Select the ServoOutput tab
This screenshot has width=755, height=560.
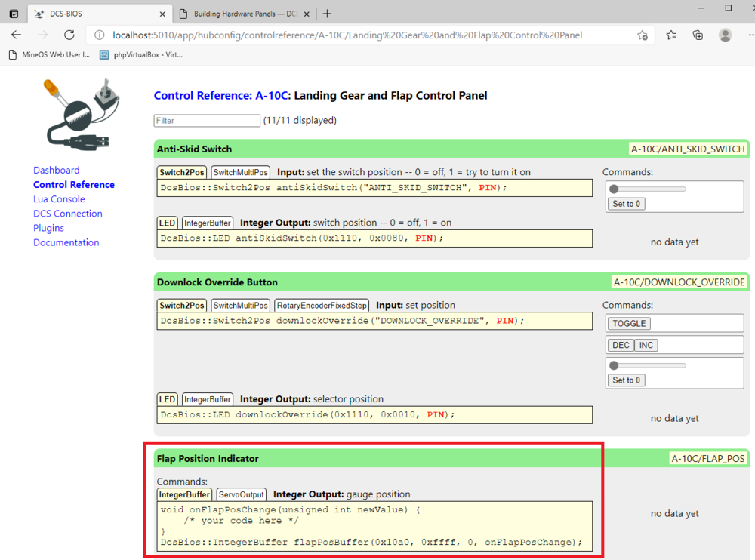point(242,494)
